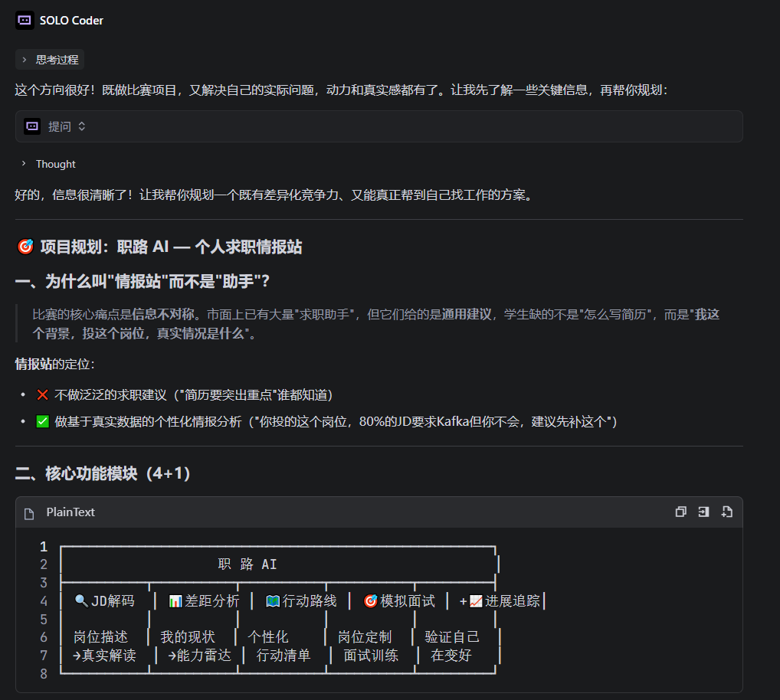Screen dimensions: 780x700
Task: Click the bar chart icon beside 差距分析
Action: tap(175, 601)
